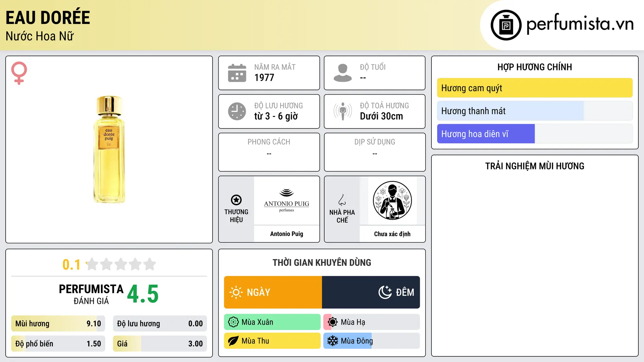Click the Phong cách card
The height and width of the screenshot is (362, 644).
point(269,152)
